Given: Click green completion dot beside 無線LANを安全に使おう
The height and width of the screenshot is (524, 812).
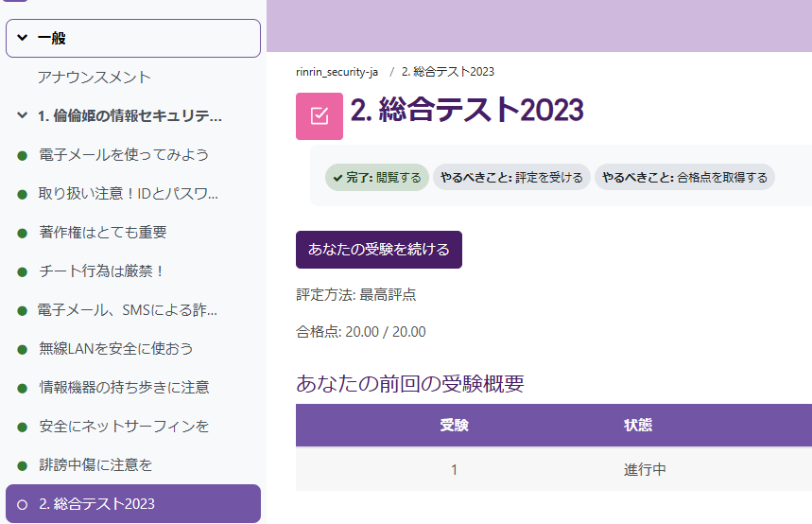Looking at the screenshot, I should point(23,350).
